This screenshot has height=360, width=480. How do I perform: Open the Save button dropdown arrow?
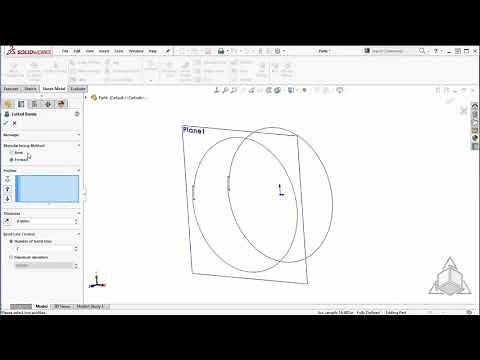tap(228, 51)
